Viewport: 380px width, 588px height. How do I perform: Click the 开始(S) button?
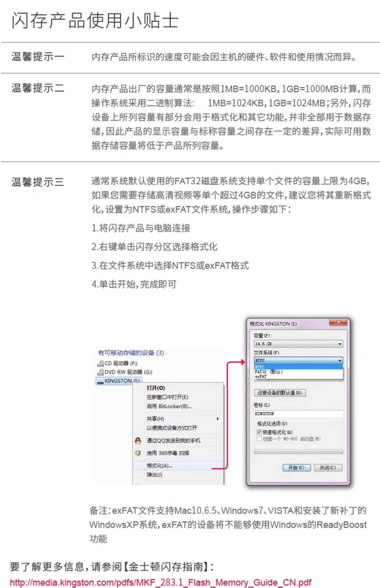pos(297,467)
